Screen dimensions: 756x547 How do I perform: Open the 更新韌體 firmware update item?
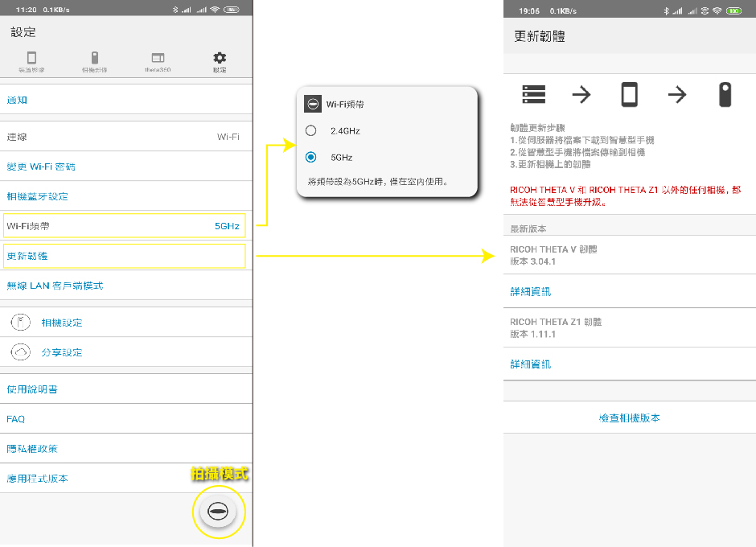pos(124,256)
